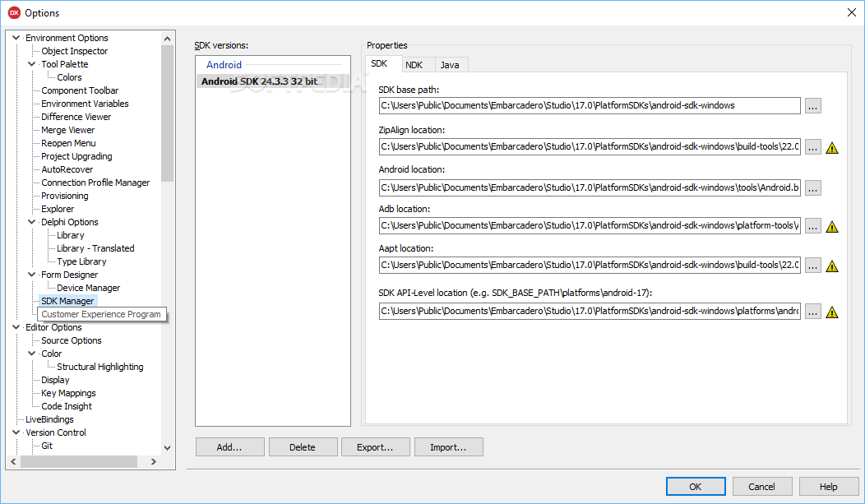Browse for the Aapt location
The width and height of the screenshot is (865, 504).
pos(812,266)
